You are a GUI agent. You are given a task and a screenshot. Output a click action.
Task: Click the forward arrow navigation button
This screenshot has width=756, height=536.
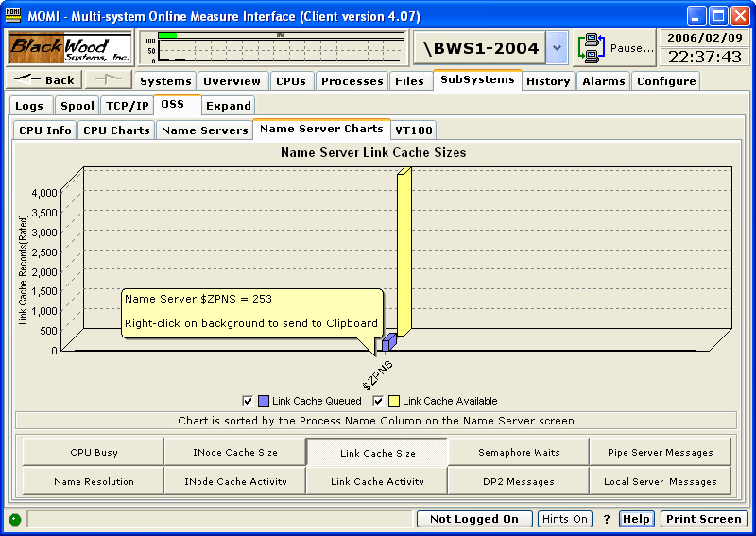coord(107,80)
